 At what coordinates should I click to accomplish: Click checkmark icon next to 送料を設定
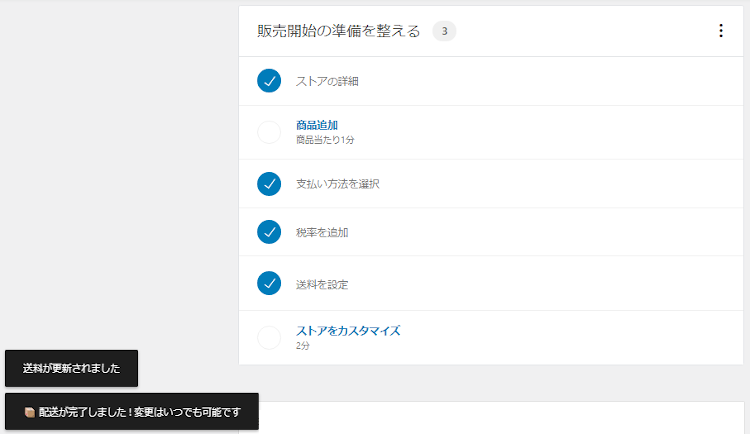[269, 283]
